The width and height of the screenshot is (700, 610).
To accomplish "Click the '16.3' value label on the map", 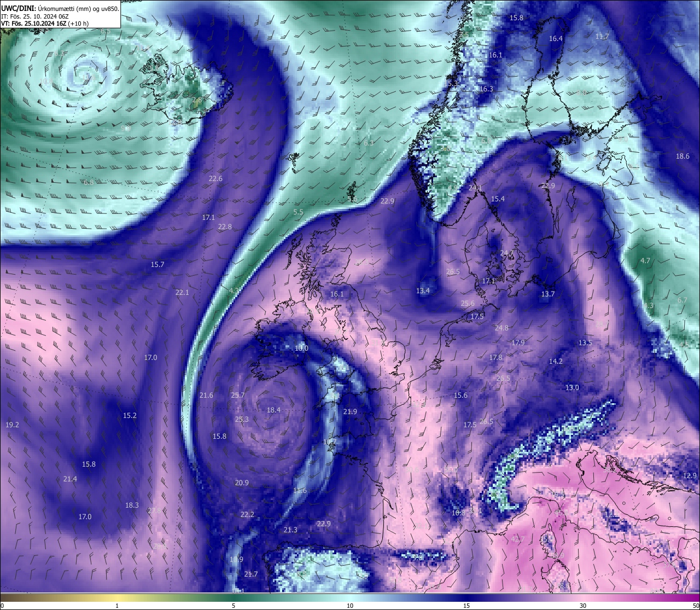I will point(486,89).
